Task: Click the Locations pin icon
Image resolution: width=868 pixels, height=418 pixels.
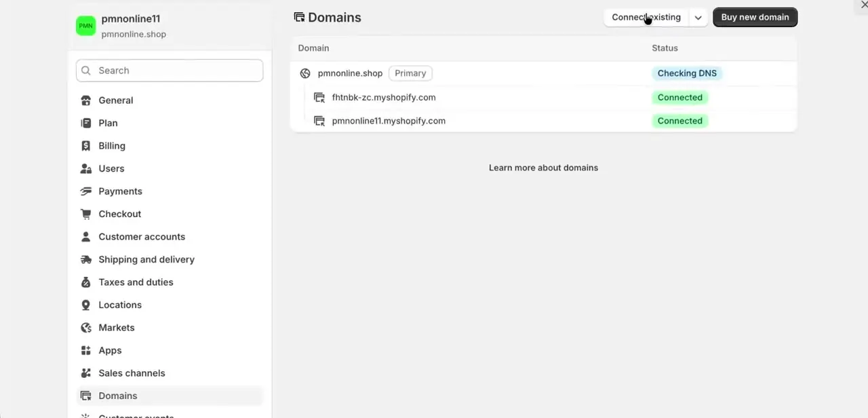Action: tap(86, 305)
